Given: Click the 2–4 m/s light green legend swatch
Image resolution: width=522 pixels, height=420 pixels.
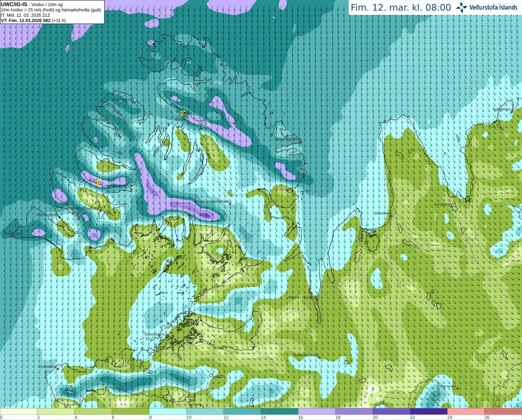Looking at the screenshot, I should 56,411.
